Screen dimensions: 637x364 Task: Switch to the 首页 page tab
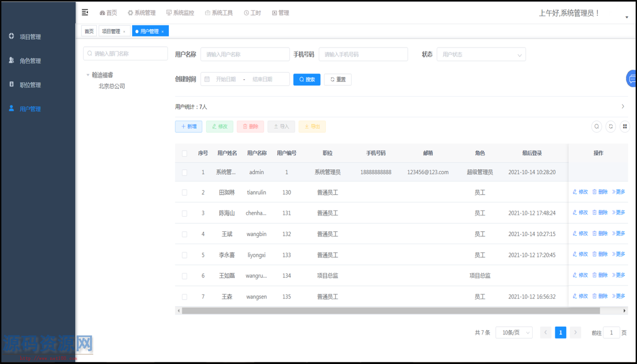(89, 31)
